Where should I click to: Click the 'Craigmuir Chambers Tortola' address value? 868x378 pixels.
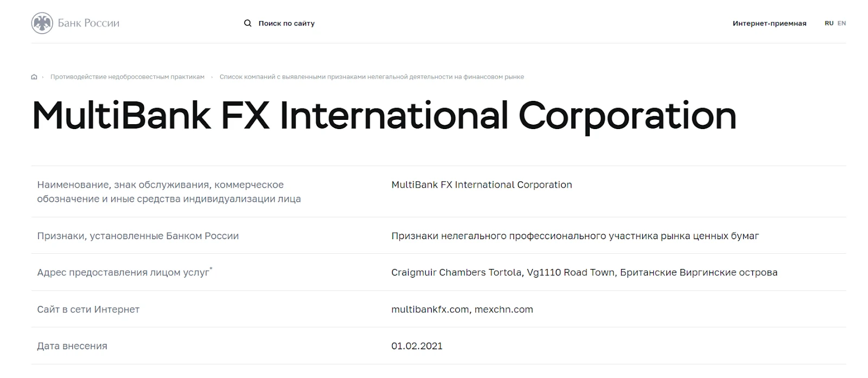tap(584, 272)
